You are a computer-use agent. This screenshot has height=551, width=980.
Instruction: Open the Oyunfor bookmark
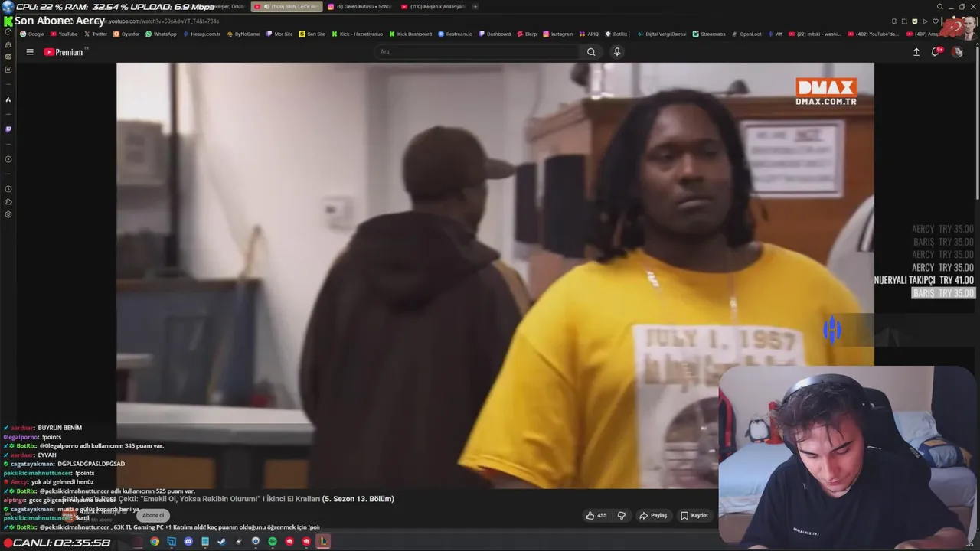point(126,34)
